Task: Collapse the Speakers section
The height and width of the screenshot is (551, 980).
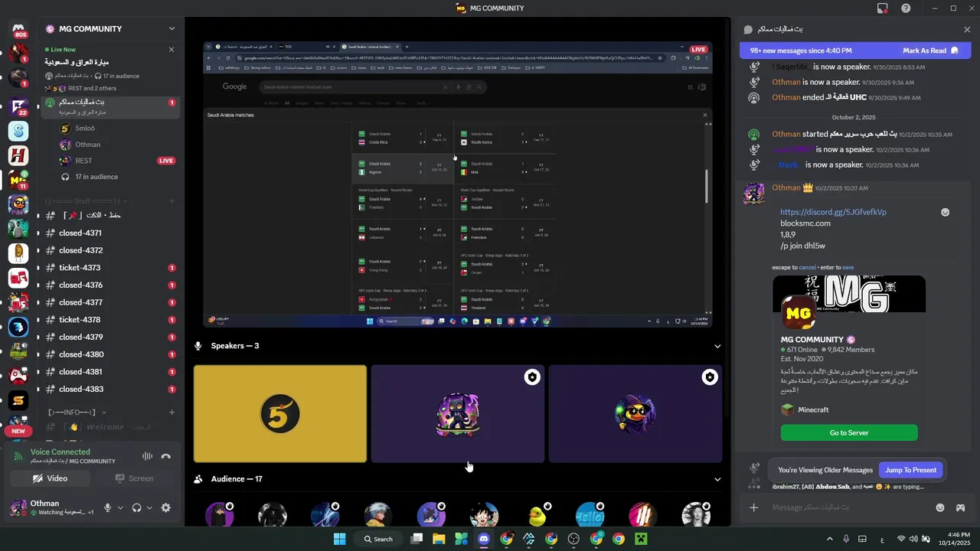Action: (x=717, y=346)
